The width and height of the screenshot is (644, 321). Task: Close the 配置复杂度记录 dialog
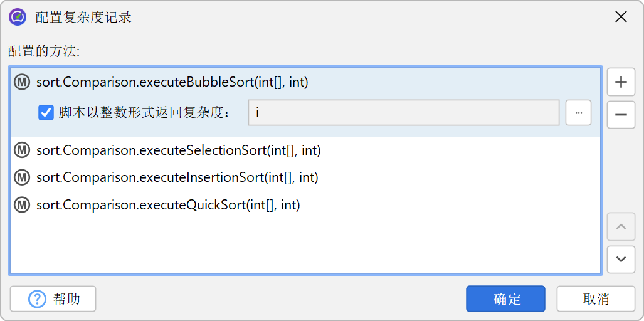coord(621,17)
